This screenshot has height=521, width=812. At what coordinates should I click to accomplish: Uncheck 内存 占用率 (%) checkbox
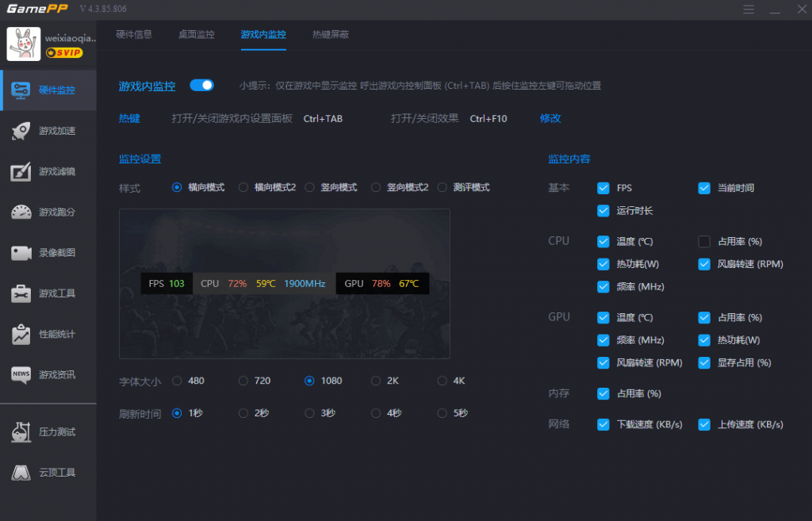603,393
